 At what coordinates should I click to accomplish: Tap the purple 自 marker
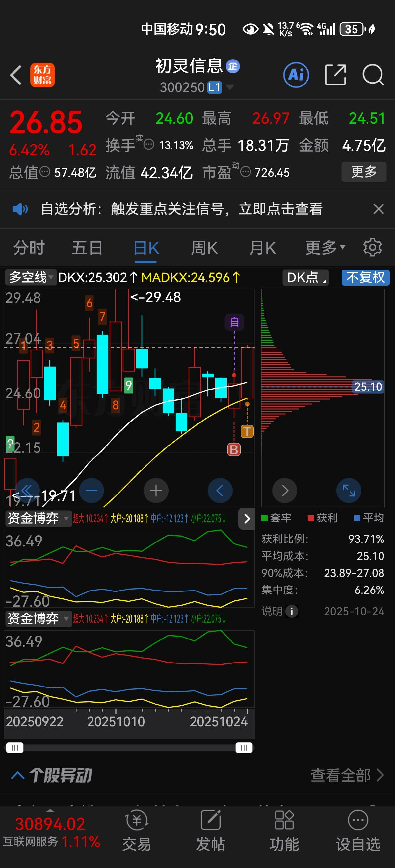(x=234, y=323)
